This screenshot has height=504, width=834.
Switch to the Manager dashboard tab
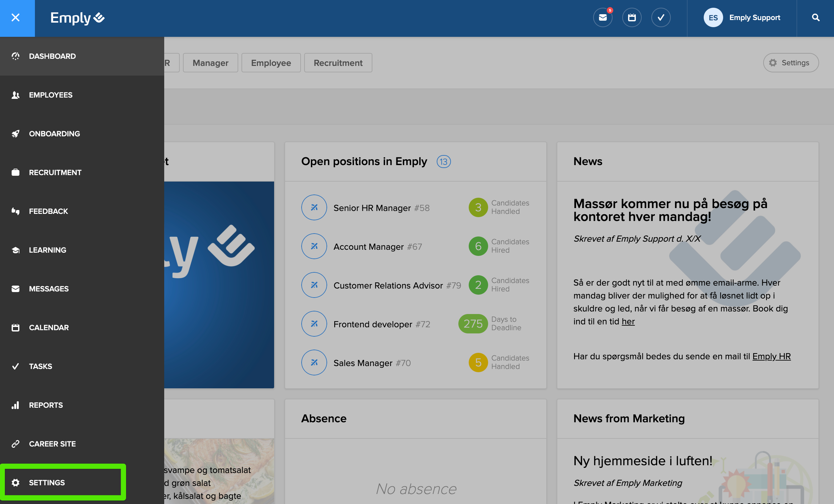[210, 63]
